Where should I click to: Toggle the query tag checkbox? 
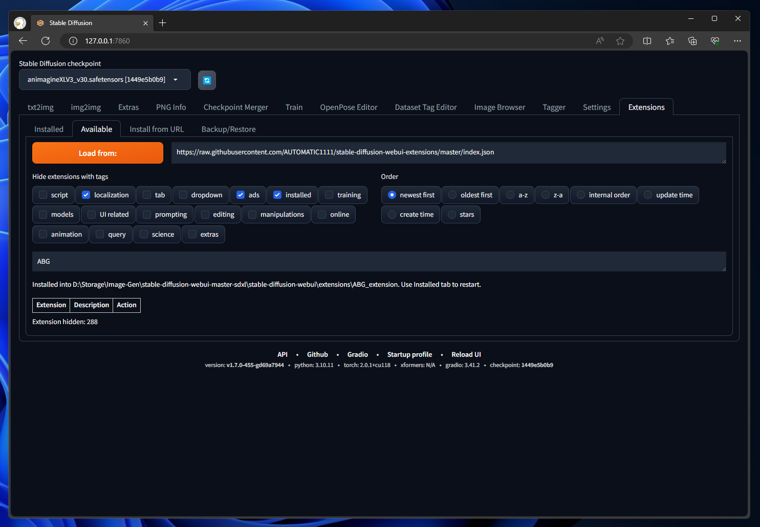point(100,234)
